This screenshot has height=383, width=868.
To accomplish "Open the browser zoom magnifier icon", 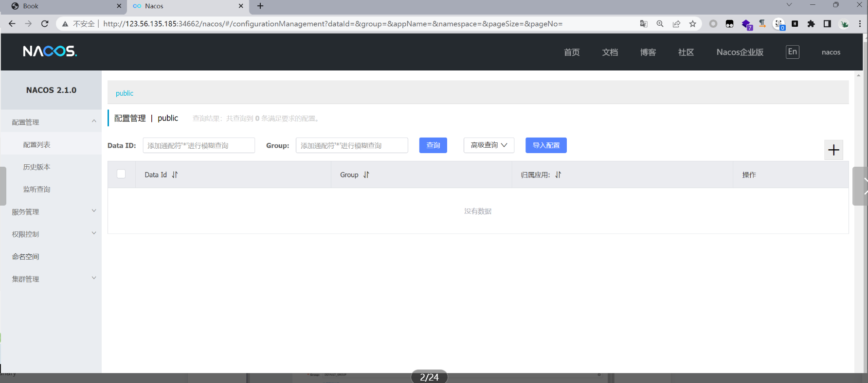I will coord(660,24).
